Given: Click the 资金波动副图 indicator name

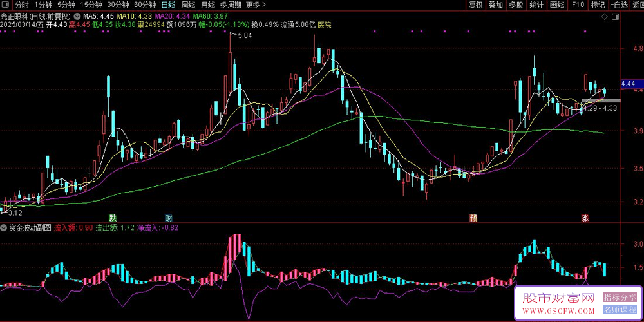Looking at the screenshot, I should pyautogui.click(x=29, y=227).
